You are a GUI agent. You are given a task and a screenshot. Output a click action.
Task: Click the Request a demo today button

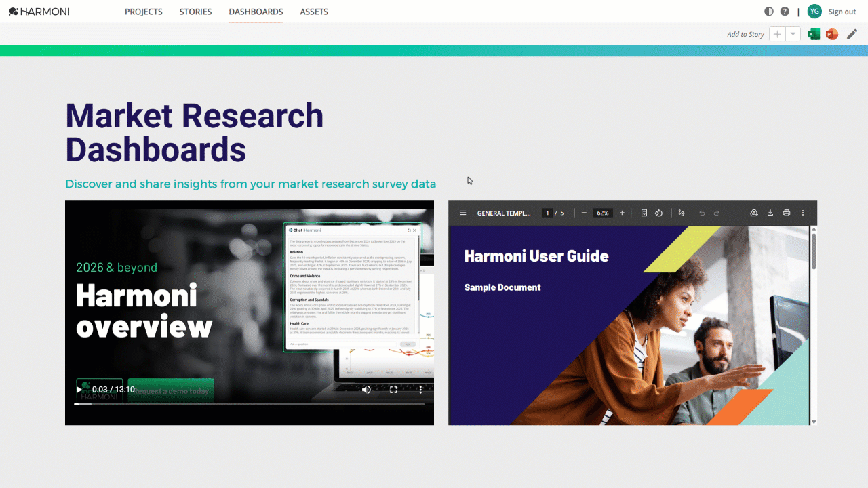click(171, 390)
